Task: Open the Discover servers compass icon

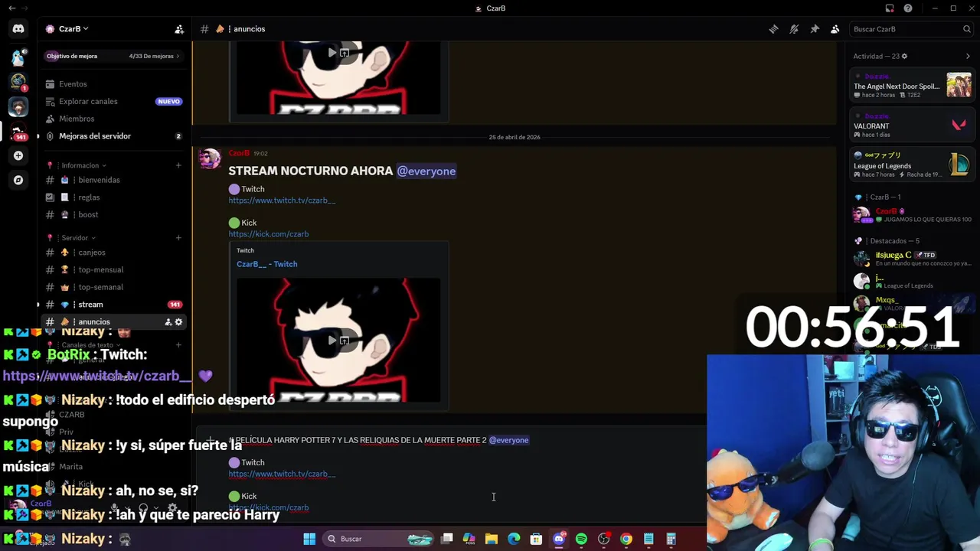Action: [x=18, y=180]
